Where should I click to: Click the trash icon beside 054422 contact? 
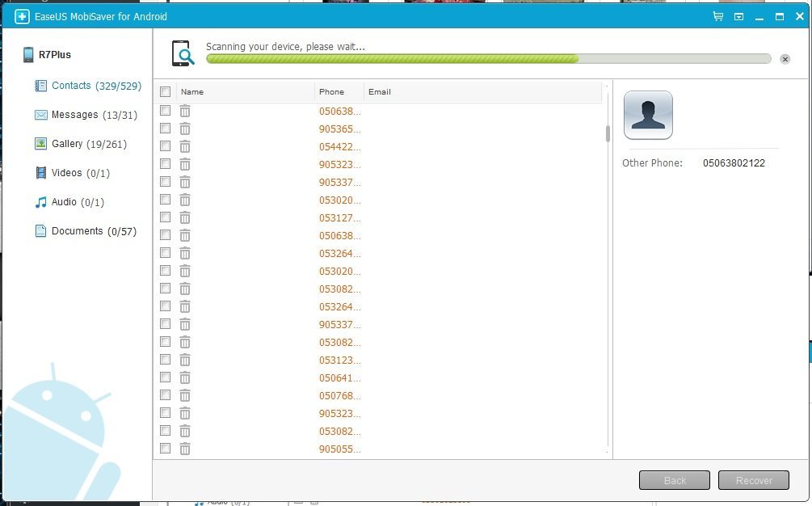(185, 146)
